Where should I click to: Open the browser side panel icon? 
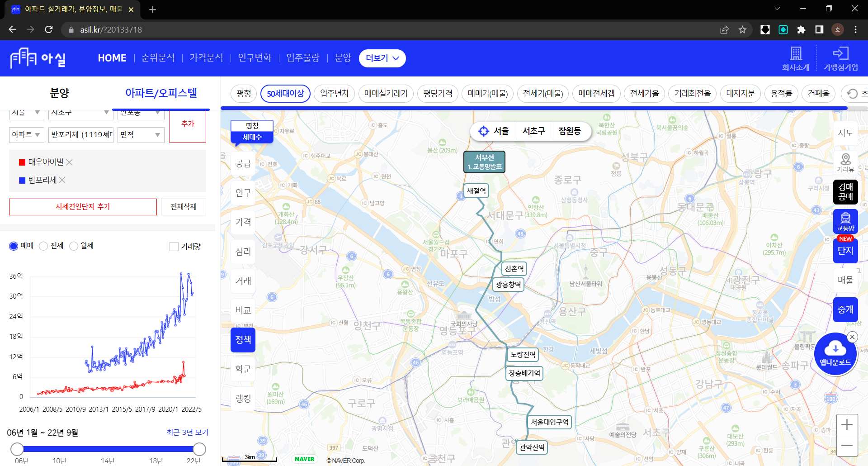[x=819, y=29]
